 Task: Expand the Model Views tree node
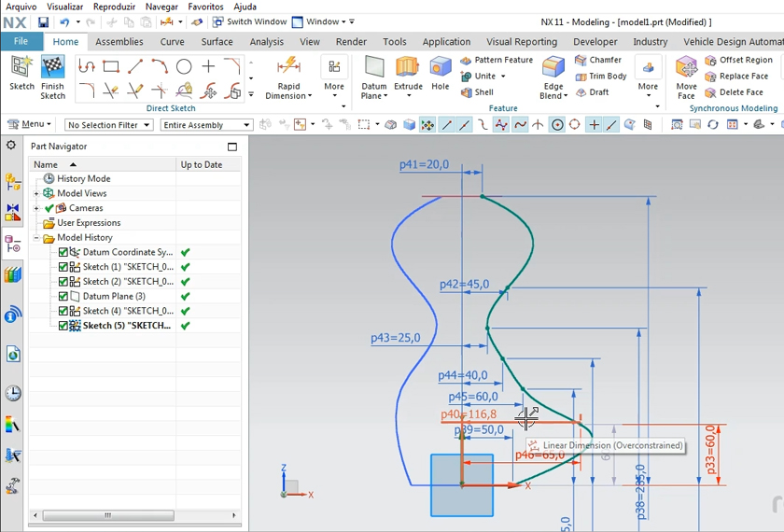tap(36, 193)
